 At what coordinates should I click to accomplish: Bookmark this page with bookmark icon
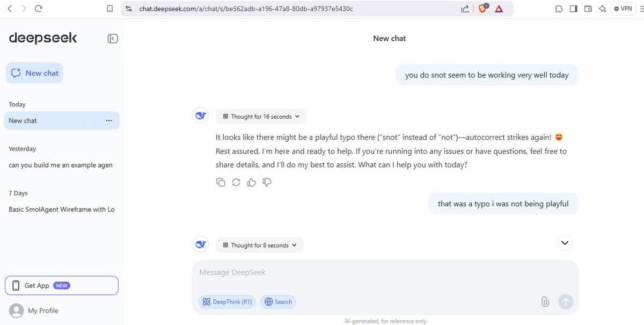coord(110,9)
